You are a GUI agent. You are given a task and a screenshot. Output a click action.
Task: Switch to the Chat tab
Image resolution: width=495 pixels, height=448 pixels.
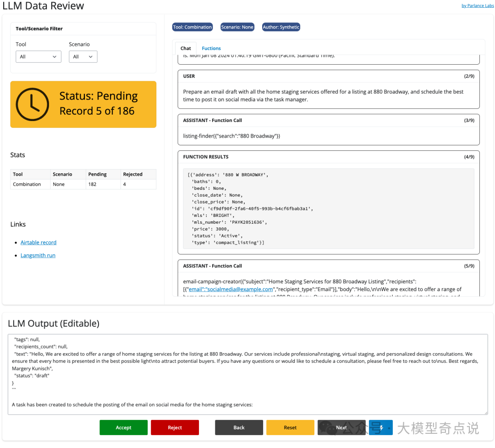pos(186,48)
